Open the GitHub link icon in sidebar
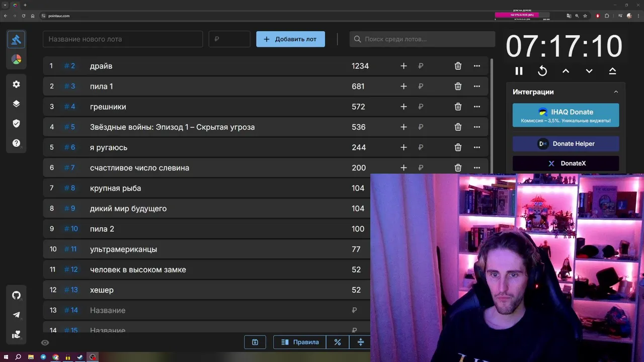This screenshot has height=362, width=644. click(16, 295)
